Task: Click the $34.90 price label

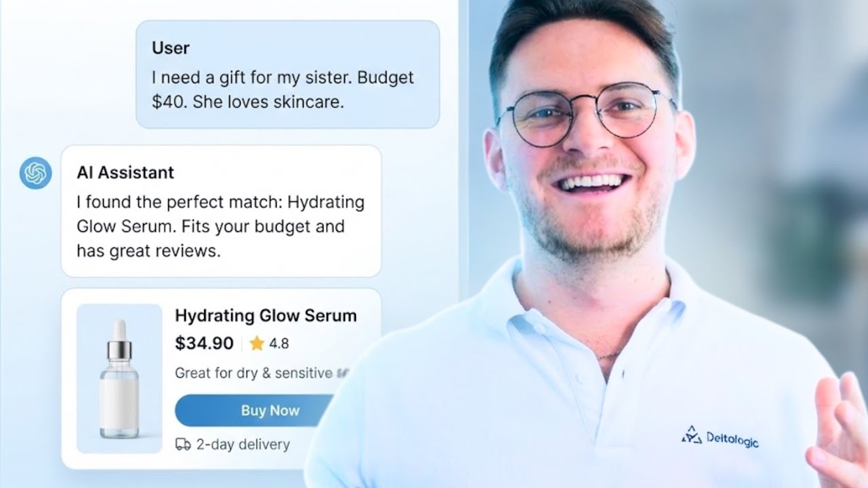Action: click(204, 344)
